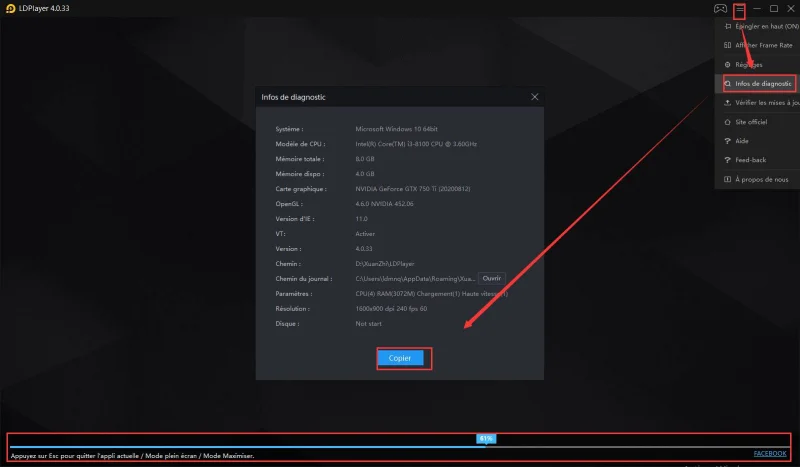Click the question icon beside Aide
This screenshot has width=800, height=467.
coord(728,141)
